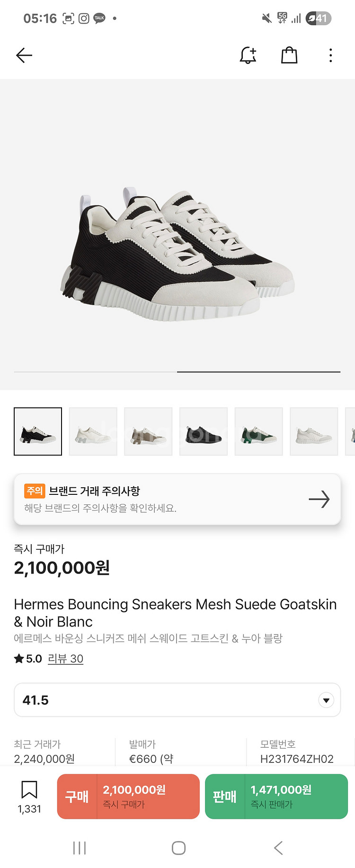The height and width of the screenshot is (868, 355).
Task: Tap Android home button
Action: [178, 848]
